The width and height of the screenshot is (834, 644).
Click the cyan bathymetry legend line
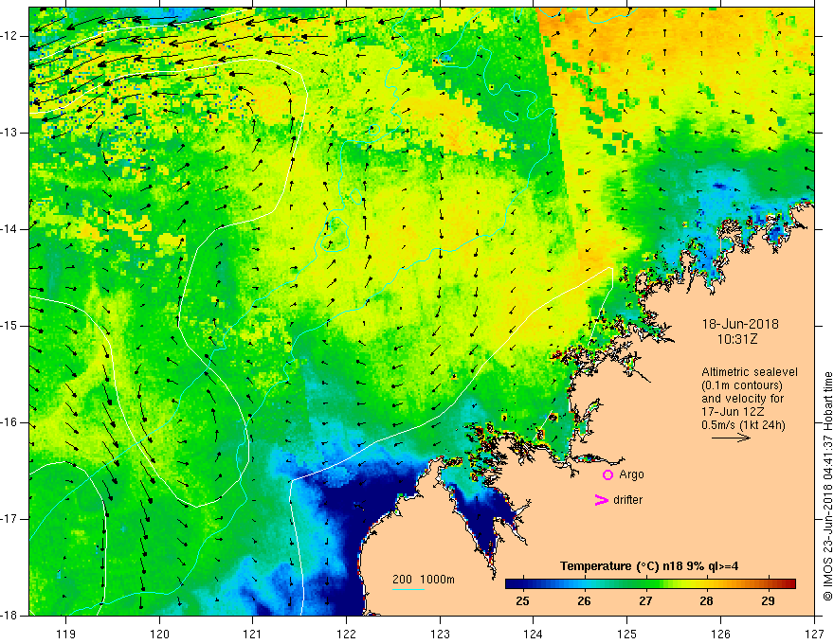coord(408,589)
